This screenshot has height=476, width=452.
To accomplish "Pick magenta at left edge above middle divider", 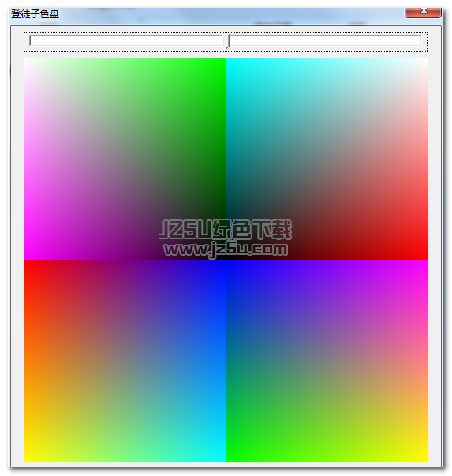I will click(27, 257).
